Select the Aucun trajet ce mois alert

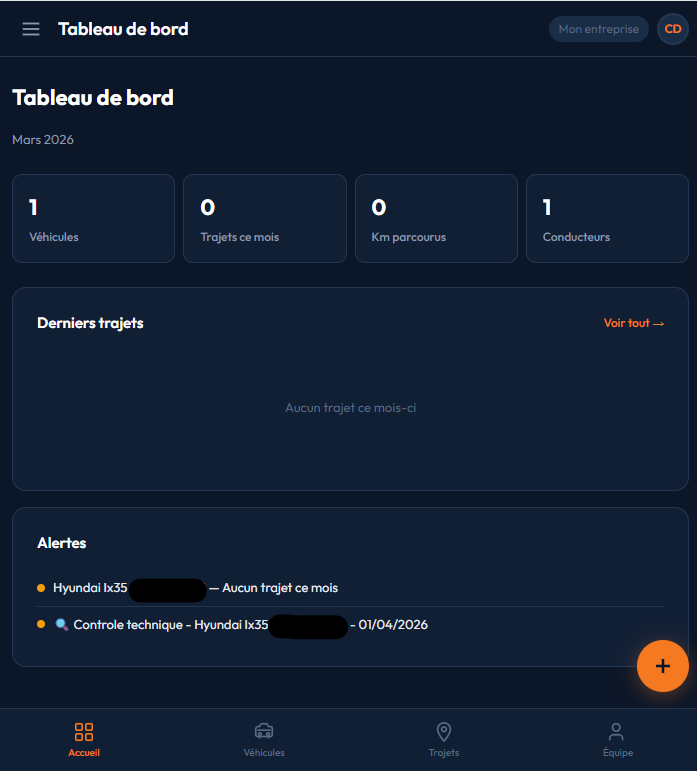[x=280, y=588]
